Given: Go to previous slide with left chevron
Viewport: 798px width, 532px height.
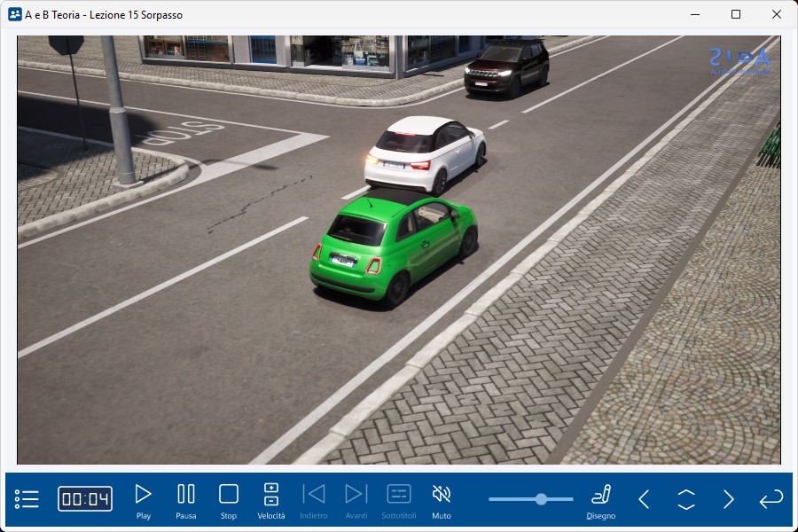Looking at the screenshot, I should point(645,499).
